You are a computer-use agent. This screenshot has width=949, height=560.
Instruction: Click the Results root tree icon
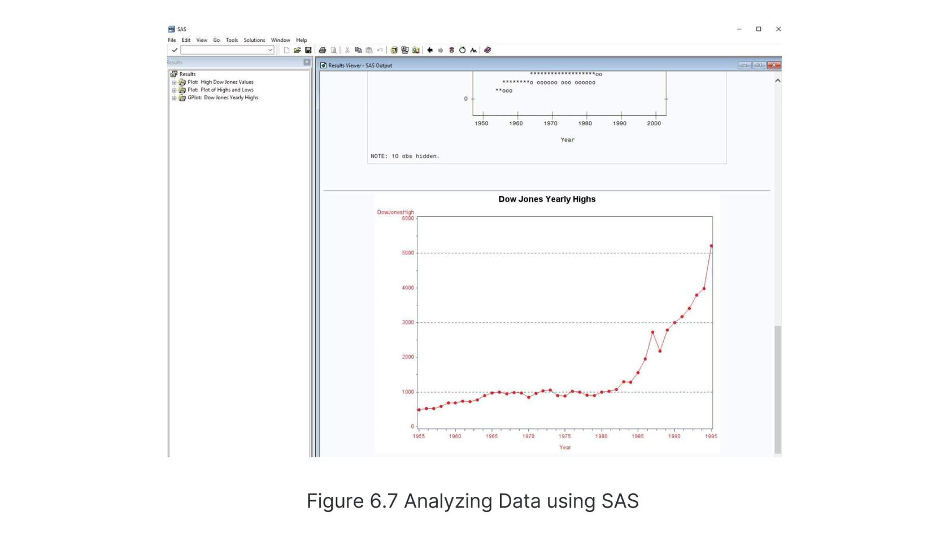(174, 74)
